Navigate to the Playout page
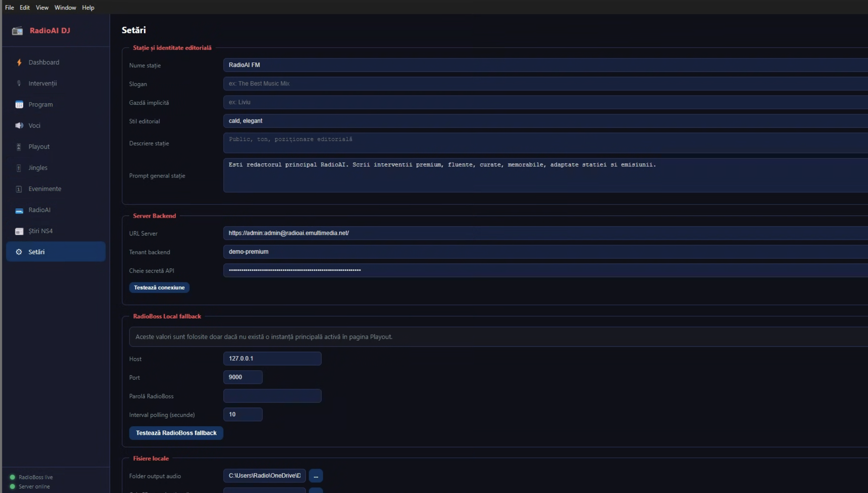 [x=56, y=147]
